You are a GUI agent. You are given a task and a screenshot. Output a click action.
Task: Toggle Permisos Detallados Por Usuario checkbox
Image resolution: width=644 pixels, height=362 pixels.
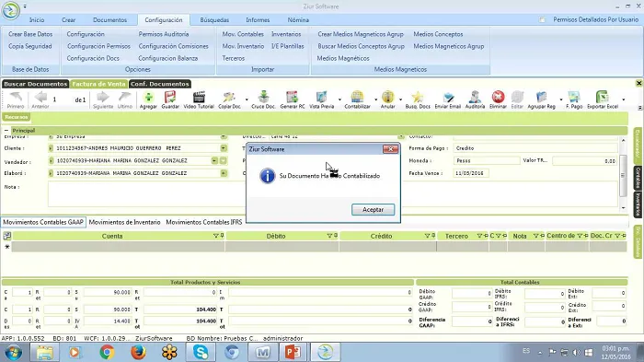(542, 19)
